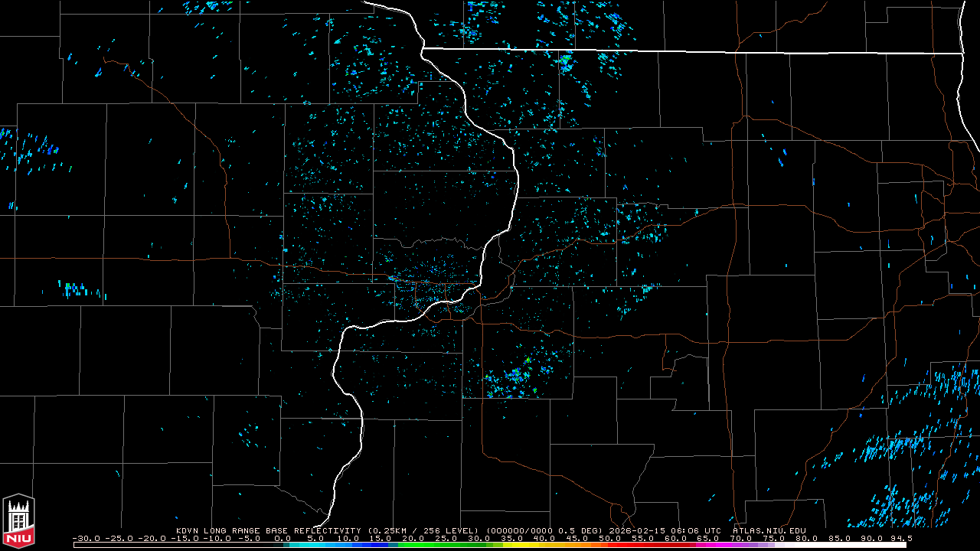Image resolution: width=980 pixels, height=551 pixels.
Task: Click the 5.0 dBZ cyan color band
Action: pos(315,545)
